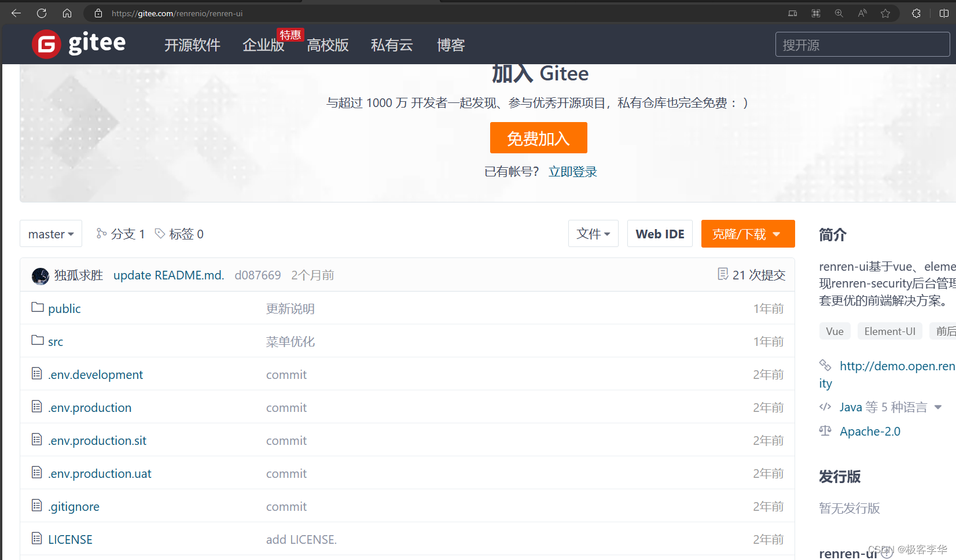Viewport: 956px width, 560px height.
Task: Click the orange 免费加入 button
Action: [x=539, y=138]
